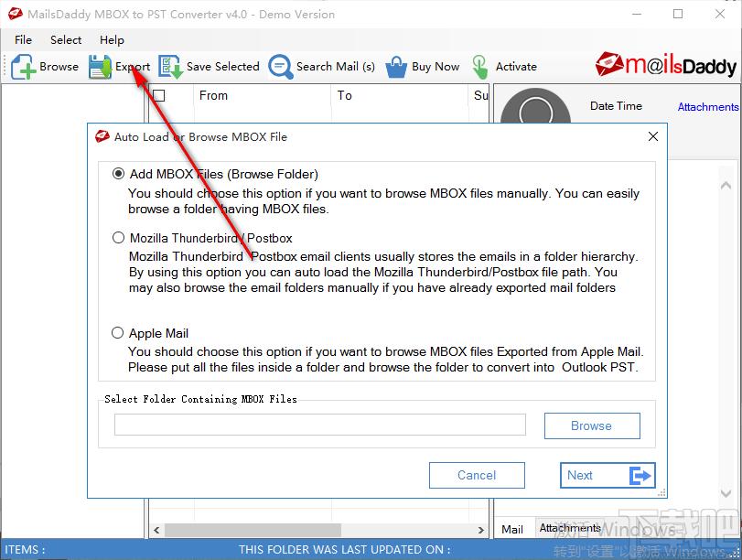The height and width of the screenshot is (560, 742).
Task: Close the Auto Load or Browse MBOX File dialog
Action: pyautogui.click(x=653, y=137)
